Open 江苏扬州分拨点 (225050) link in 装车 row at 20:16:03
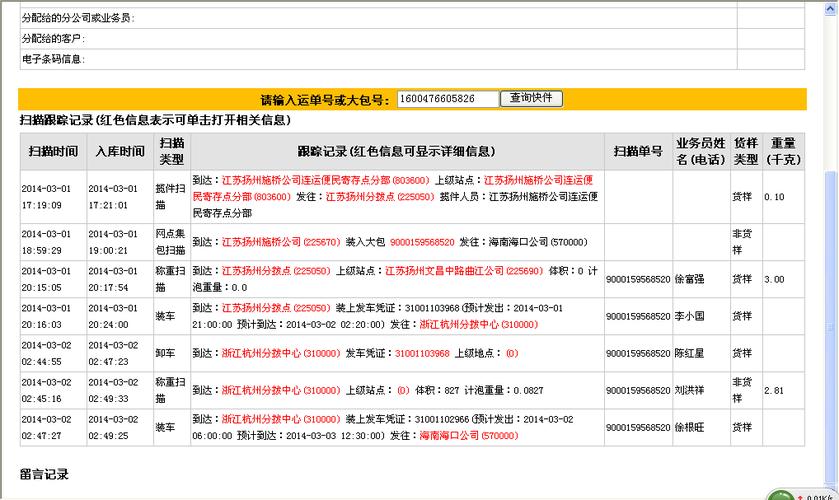 point(275,308)
